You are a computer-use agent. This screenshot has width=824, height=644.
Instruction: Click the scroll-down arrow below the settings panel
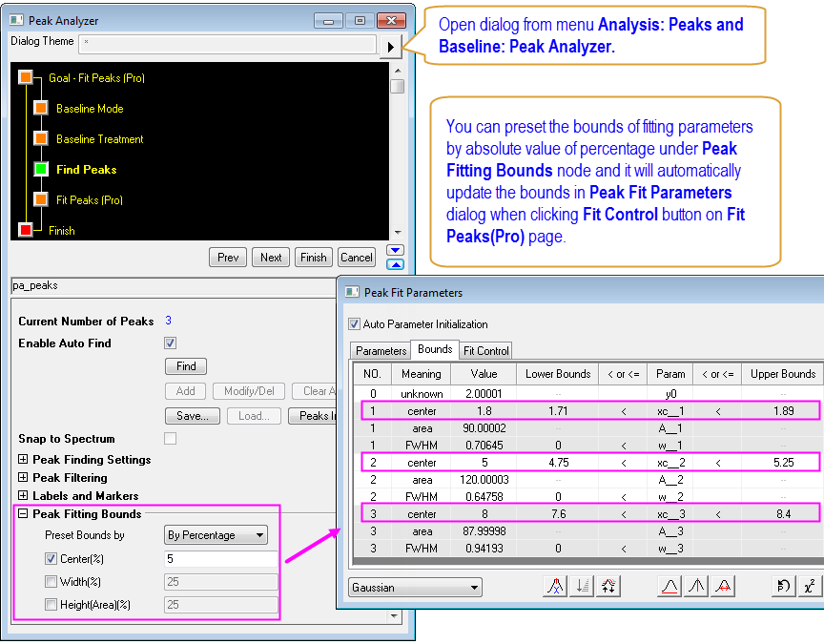[394, 615]
